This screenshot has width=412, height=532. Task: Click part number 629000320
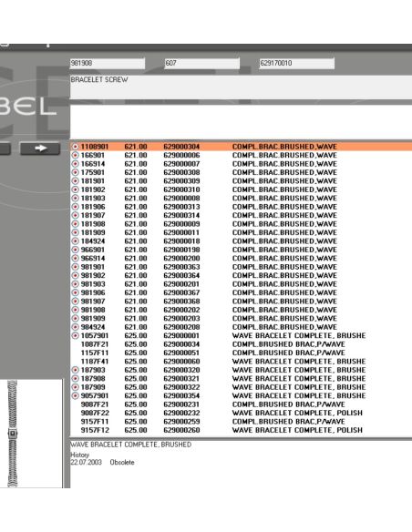181,370
